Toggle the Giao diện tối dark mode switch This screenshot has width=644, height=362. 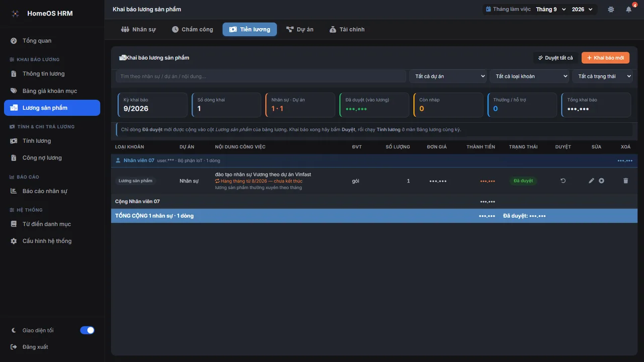click(87, 330)
